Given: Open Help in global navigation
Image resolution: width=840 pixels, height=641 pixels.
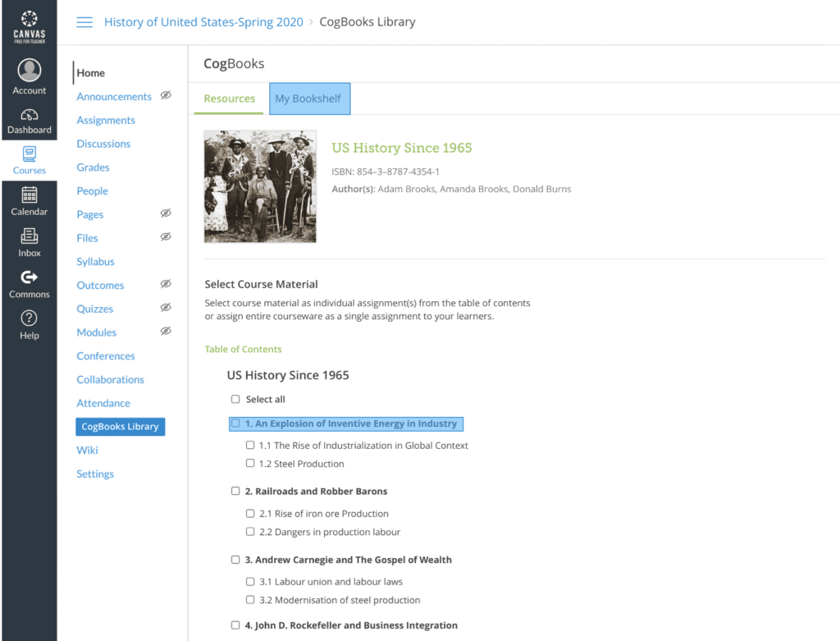Looking at the screenshot, I should coord(30,325).
